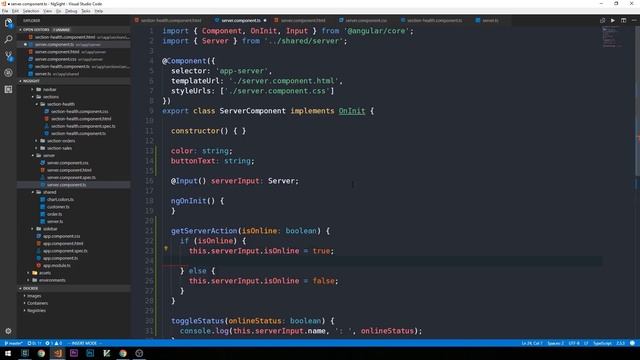Collapse the sections folder

tap(51, 97)
